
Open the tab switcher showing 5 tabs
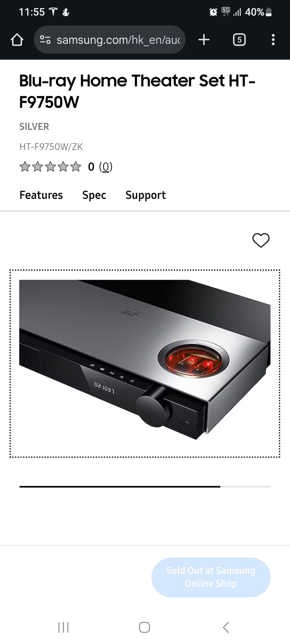[x=239, y=40]
